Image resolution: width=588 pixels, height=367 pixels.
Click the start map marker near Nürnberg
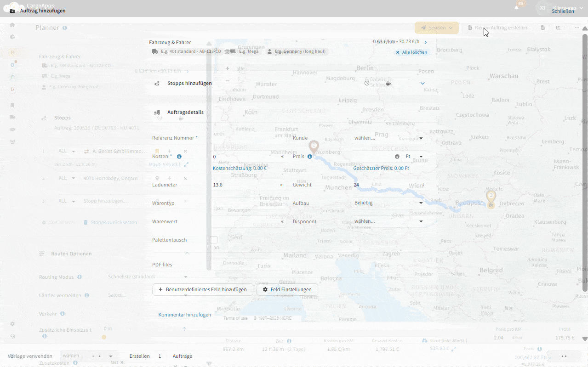[x=314, y=147]
